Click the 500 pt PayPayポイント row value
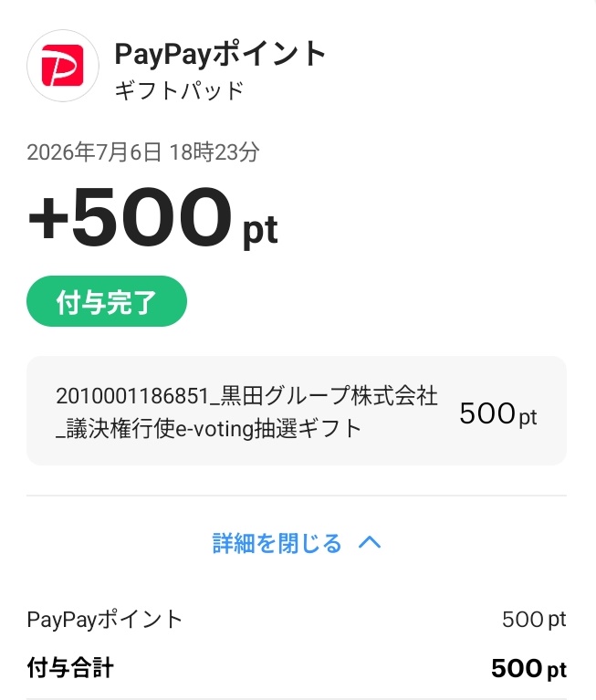Screen dimensions: 596x700 [x=534, y=620]
